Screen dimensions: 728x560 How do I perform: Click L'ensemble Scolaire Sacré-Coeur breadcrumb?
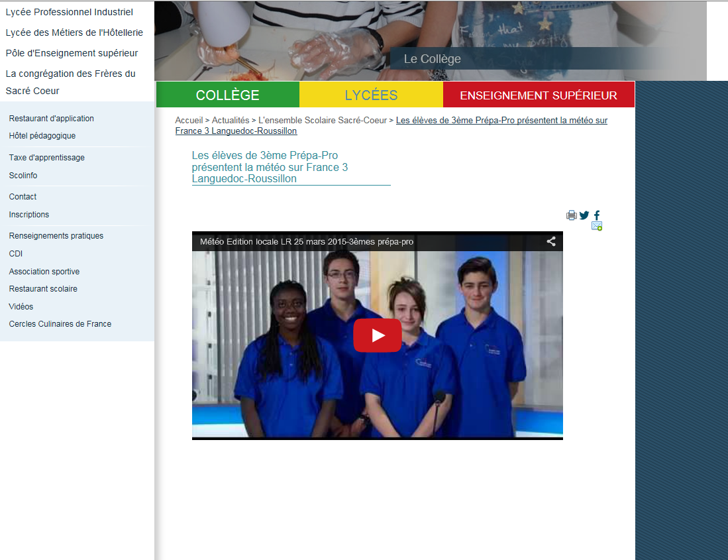(x=322, y=120)
